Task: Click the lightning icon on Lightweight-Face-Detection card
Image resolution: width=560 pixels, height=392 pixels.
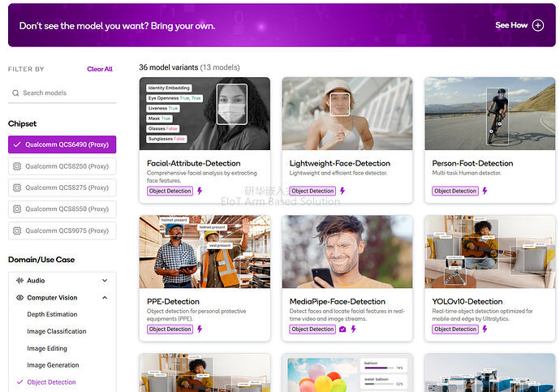Action: (342, 191)
